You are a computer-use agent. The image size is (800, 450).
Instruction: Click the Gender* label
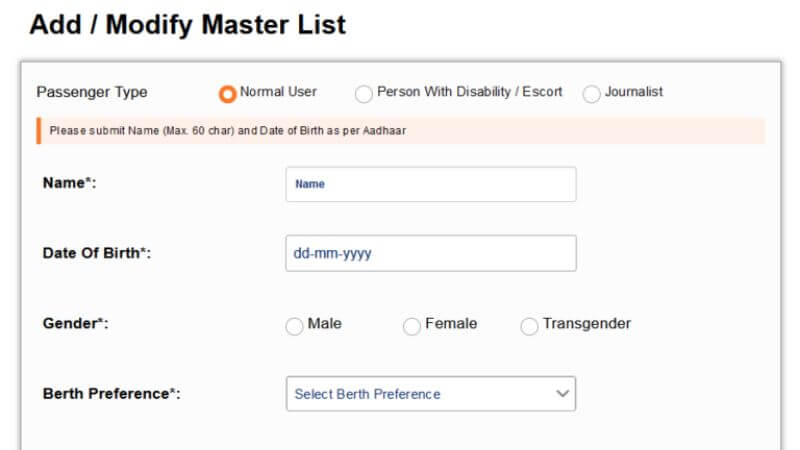[75, 324]
